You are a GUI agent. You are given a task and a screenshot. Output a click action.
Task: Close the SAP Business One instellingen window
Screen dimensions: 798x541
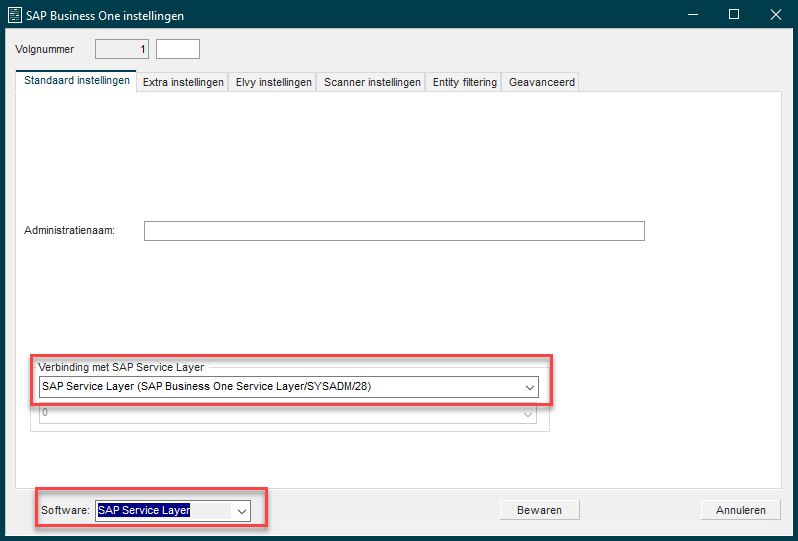(776, 15)
